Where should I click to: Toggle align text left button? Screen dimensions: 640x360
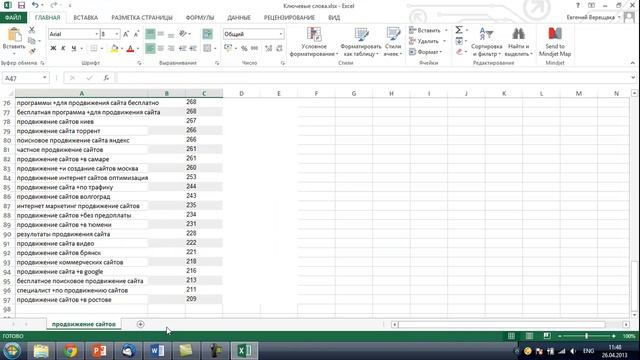(x=150, y=49)
